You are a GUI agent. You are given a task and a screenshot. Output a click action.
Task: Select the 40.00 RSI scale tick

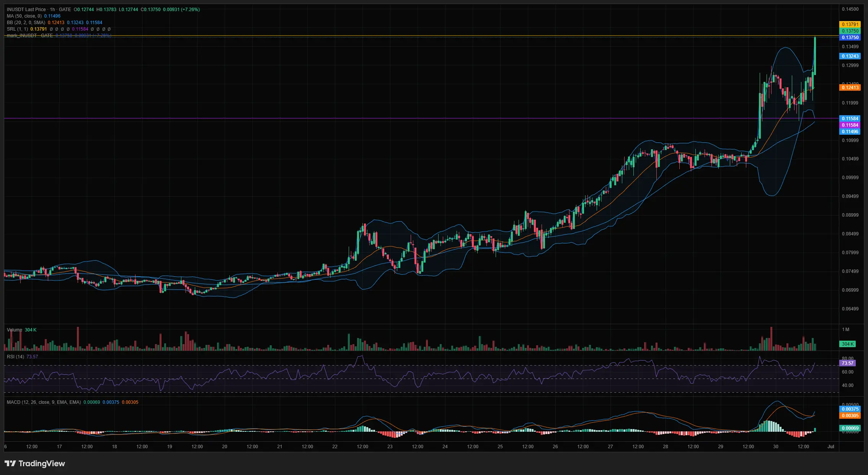[x=848, y=385]
